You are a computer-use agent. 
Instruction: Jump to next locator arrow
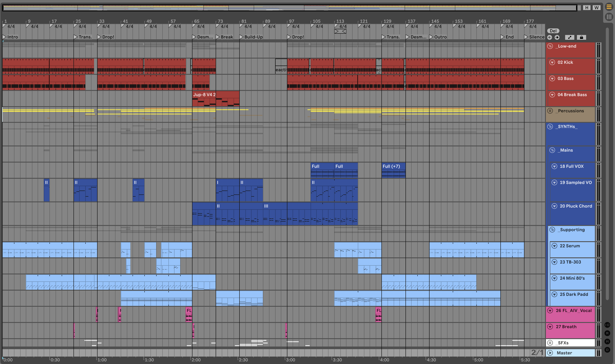pos(557,37)
